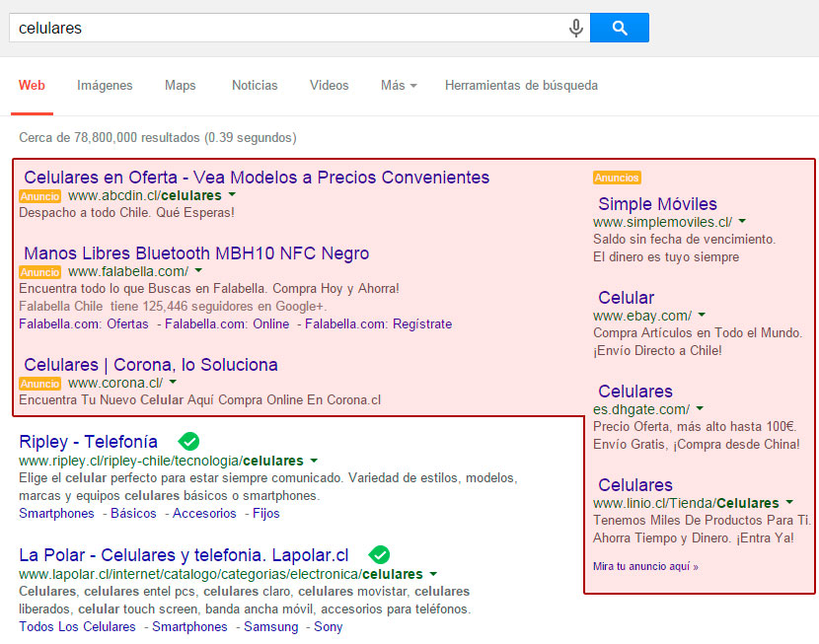Viewport: 819px width, 644px height.
Task: Open Herramientas de búsqueda options
Action: click(x=521, y=86)
